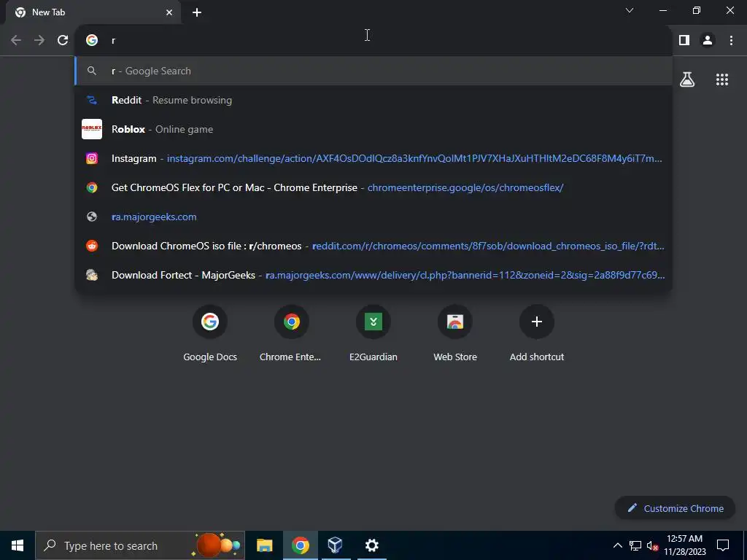This screenshot has width=747, height=560.
Task: Click the Roblox logo icon
Action: [92, 129]
